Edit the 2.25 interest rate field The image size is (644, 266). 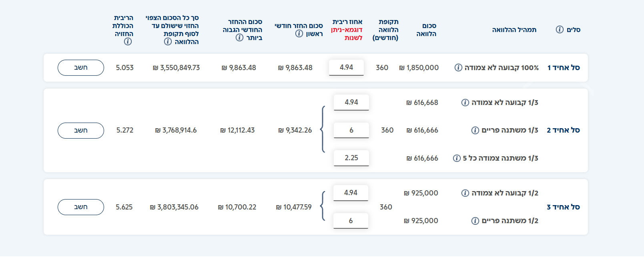(351, 158)
